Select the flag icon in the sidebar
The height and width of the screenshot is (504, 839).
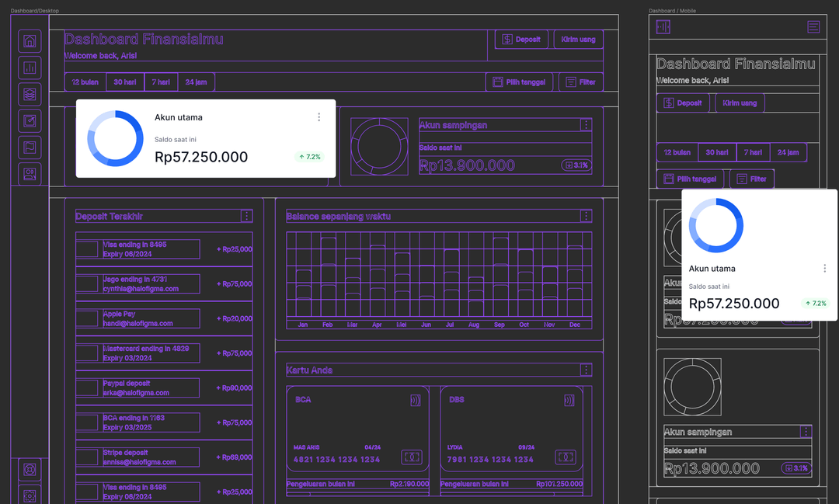click(x=29, y=147)
